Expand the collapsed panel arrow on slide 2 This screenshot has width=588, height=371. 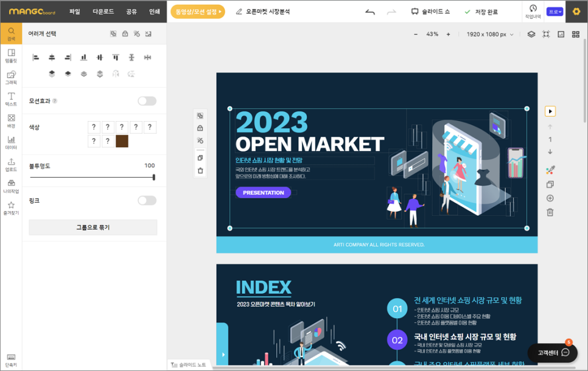coord(223,354)
